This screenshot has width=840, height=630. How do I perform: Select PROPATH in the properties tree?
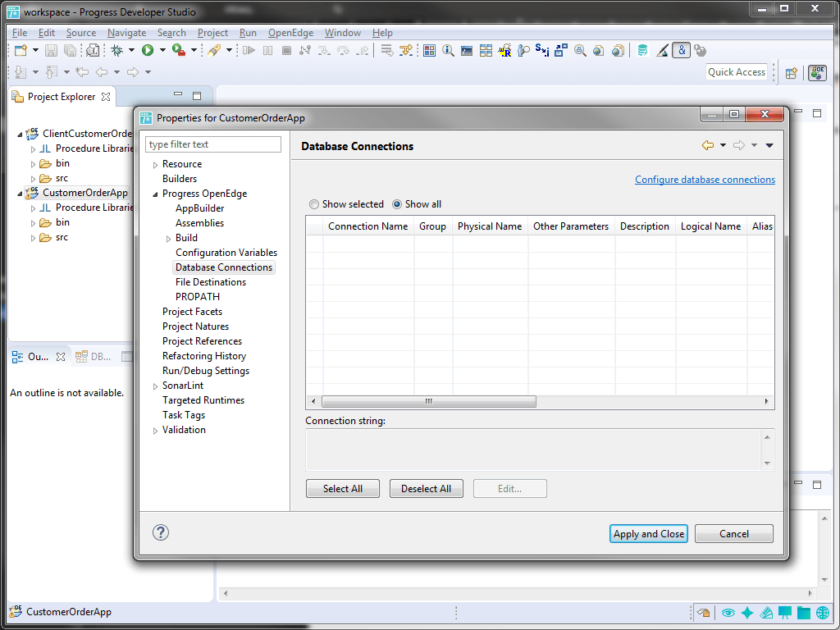[198, 297]
